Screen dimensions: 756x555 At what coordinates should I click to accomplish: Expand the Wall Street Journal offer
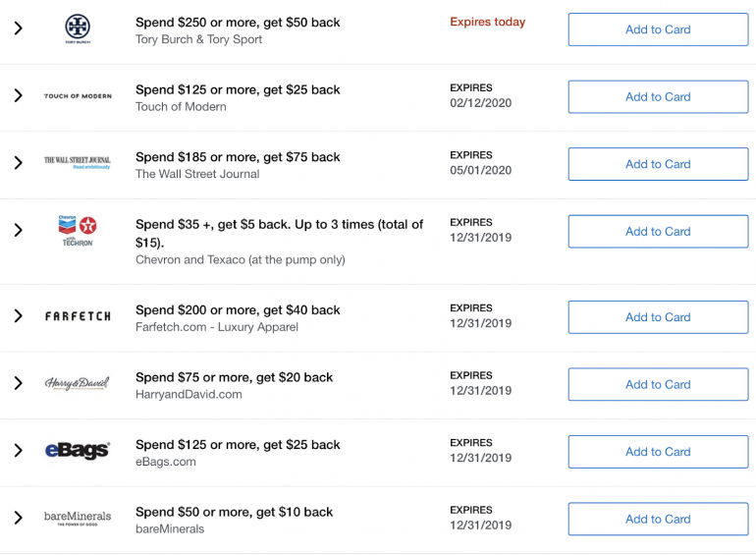tap(18, 163)
